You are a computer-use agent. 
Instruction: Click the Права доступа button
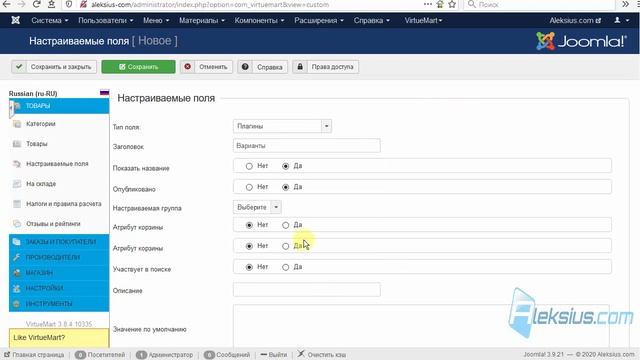[326, 67]
